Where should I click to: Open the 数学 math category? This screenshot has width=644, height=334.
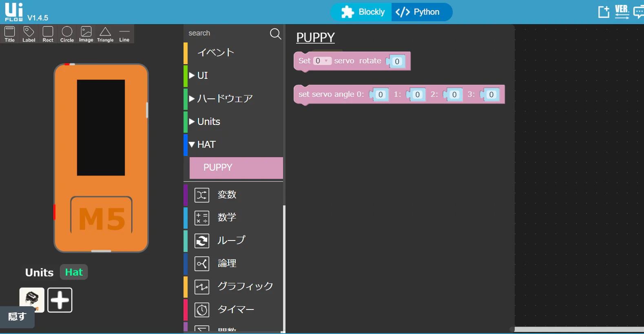coord(233,218)
